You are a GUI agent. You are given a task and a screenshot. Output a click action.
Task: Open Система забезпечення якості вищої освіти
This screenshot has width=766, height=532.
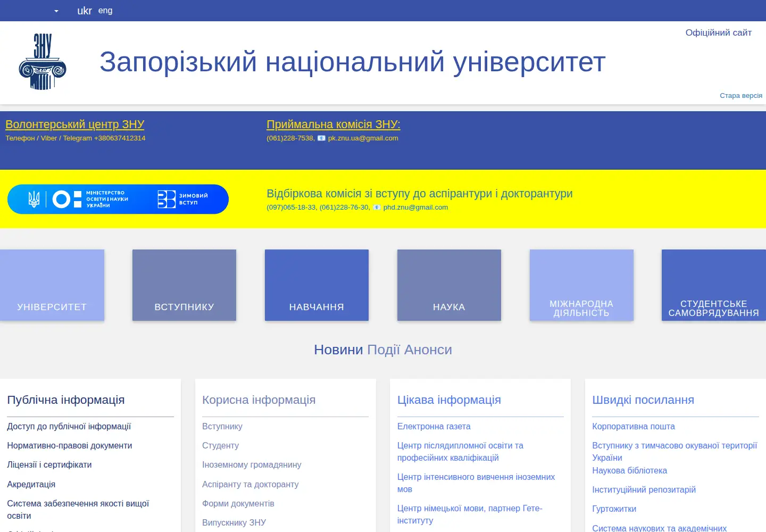click(78, 510)
